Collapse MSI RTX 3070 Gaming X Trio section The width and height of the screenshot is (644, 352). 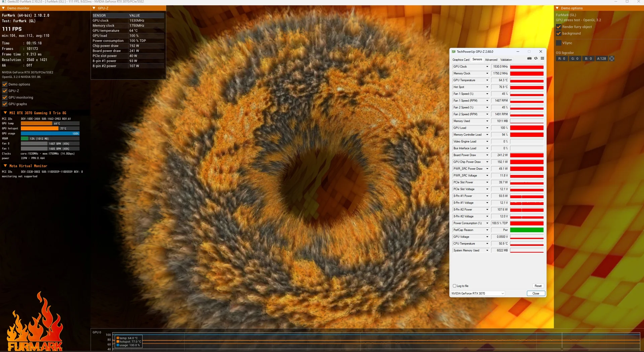(x=5, y=113)
